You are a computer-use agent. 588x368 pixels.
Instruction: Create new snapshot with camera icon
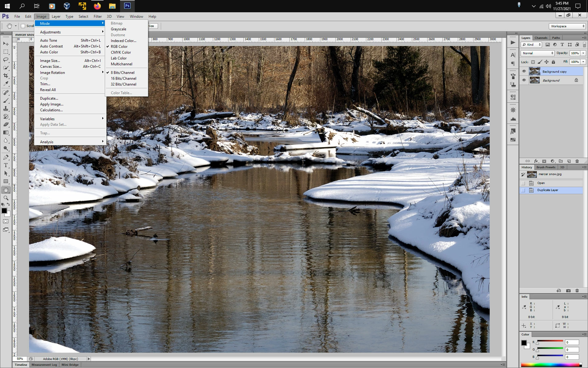click(568, 290)
